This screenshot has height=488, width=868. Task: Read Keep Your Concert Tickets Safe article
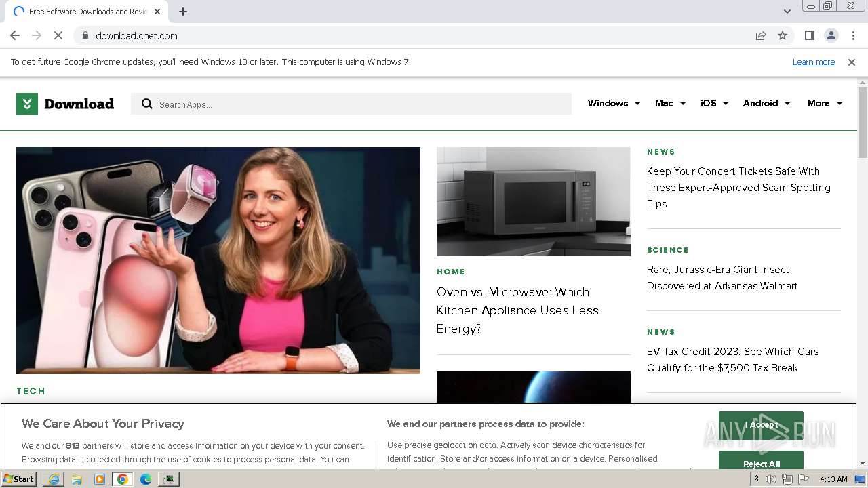738,188
